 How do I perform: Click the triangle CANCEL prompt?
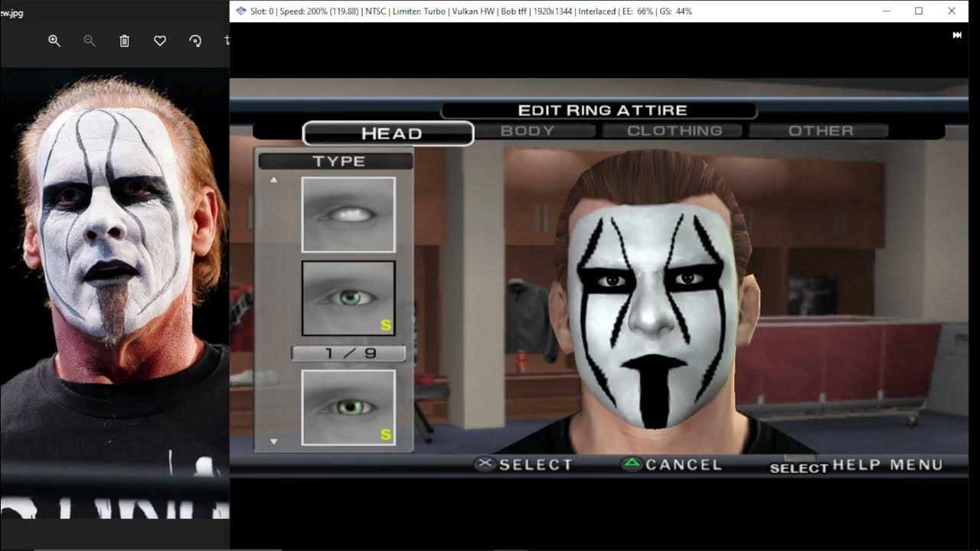tap(671, 465)
